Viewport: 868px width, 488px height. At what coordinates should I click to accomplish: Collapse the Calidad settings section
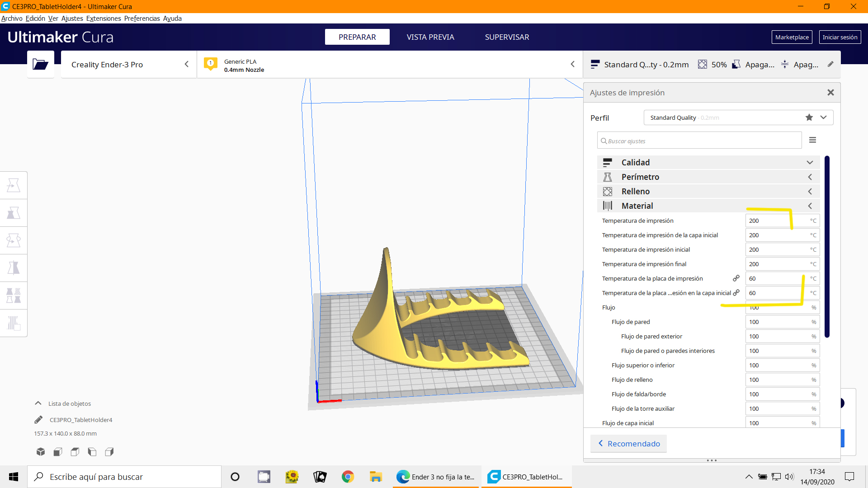click(x=810, y=162)
